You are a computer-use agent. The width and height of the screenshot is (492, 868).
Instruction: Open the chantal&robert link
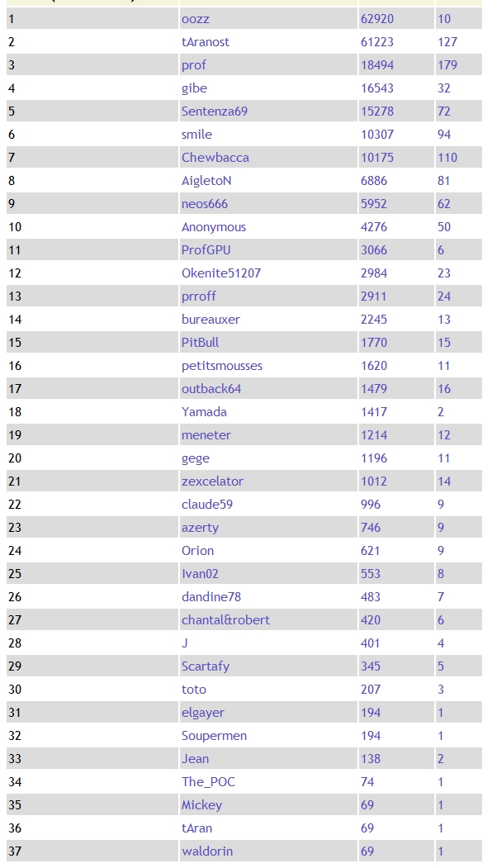226,620
